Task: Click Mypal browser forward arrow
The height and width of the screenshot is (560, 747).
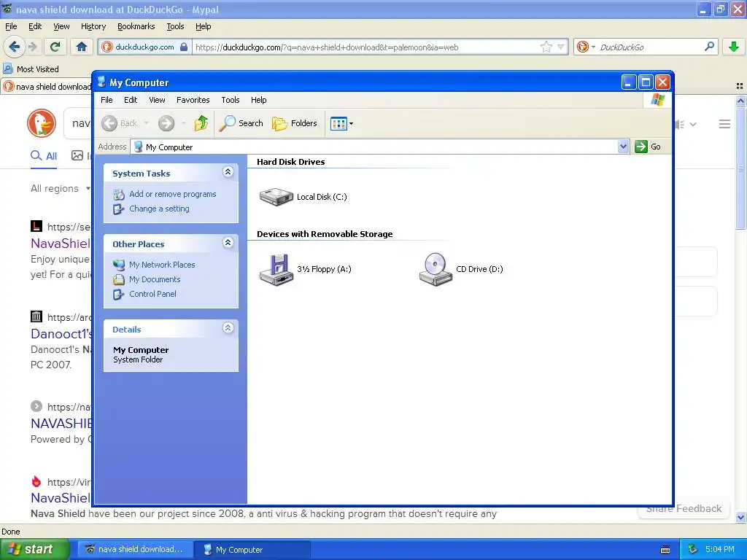Action: click(32, 47)
